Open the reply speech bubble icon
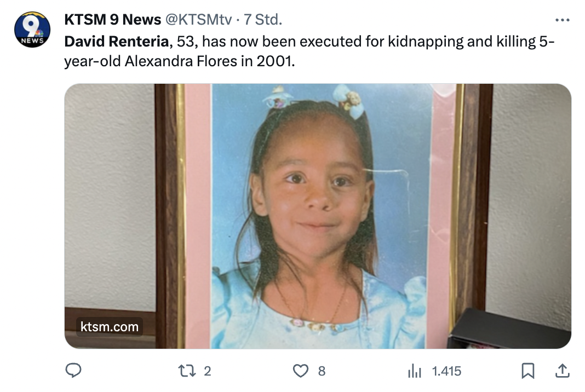Image resolution: width=585 pixels, height=392 pixels. [x=73, y=370]
